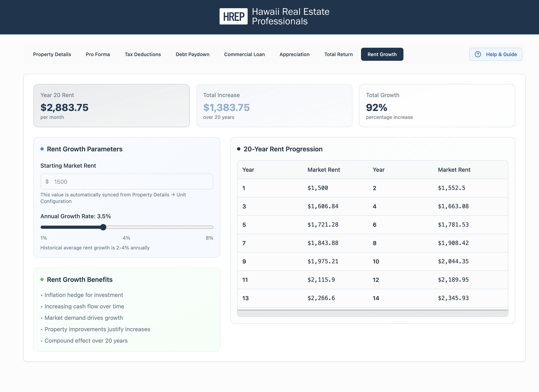Select the Commercial Loan tab
Image resolution: width=539 pixels, height=392 pixels.
(244, 54)
